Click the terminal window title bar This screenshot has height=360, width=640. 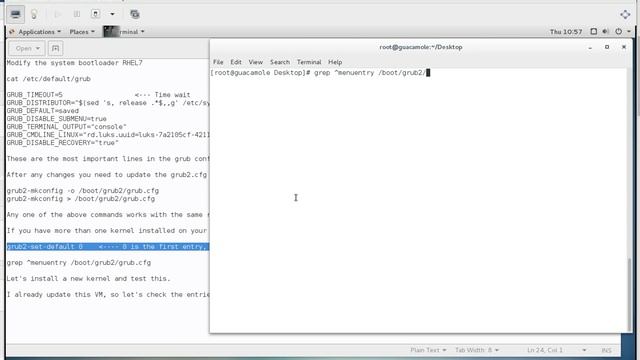[421, 47]
